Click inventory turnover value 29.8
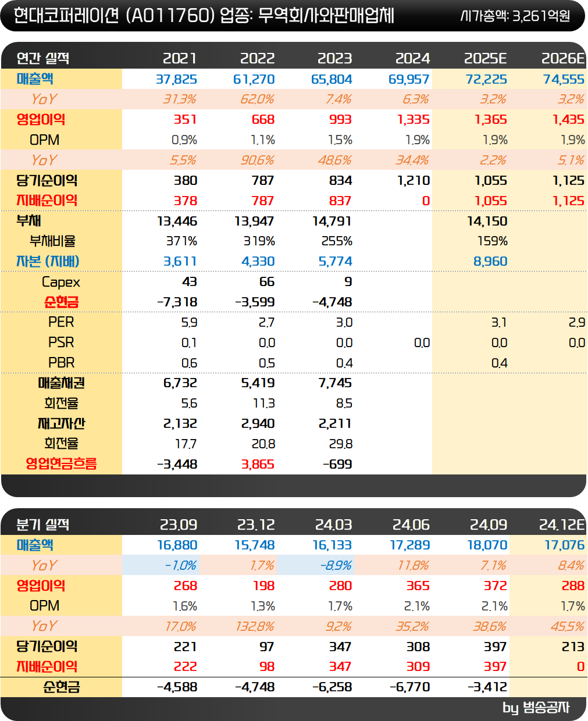Image resolution: width=588 pixels, height=721 pixels. tap(340, 444)
